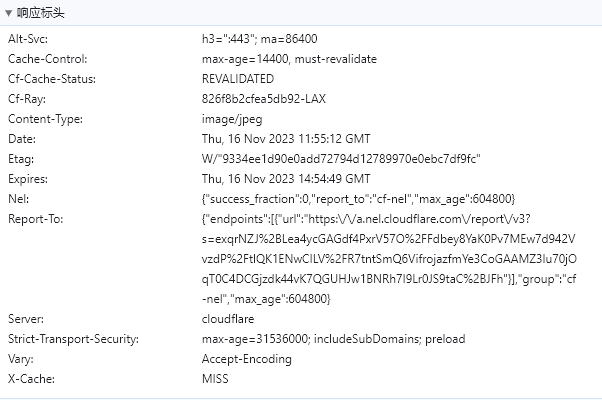Click the Server header name
The height and width of the screenshot is (400, 602).
click(27, 319)
